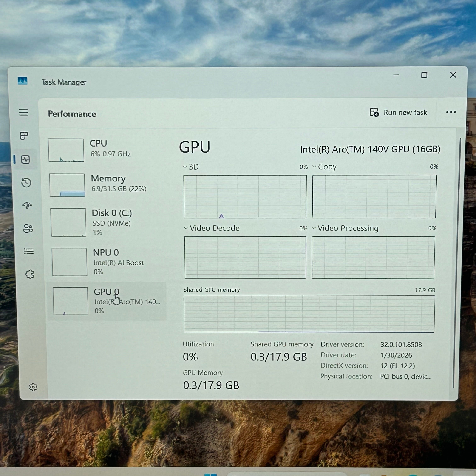Image resolution: width=476 pixels, height=476 pixels.
Task: Select the Performance page icon in the sidebar
Action: pyautogui.click(x=25, y=159)
